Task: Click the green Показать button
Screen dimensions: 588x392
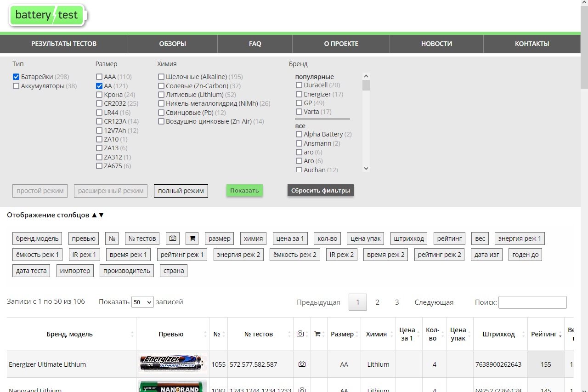Action: click(x=244, y=191)
